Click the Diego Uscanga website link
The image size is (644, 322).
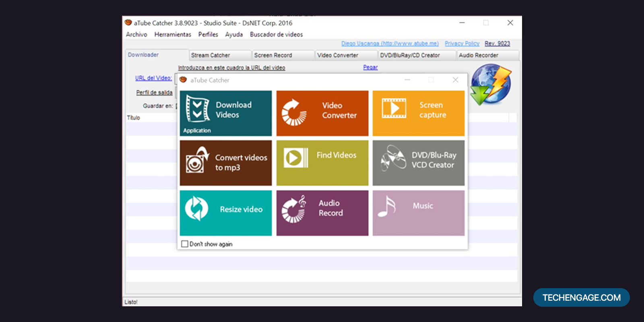tap(390, 43)
